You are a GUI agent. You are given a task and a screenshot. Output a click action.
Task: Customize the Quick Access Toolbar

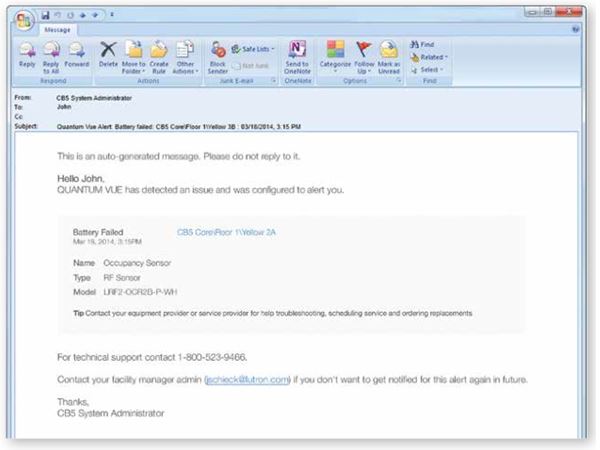coord(112,15)
